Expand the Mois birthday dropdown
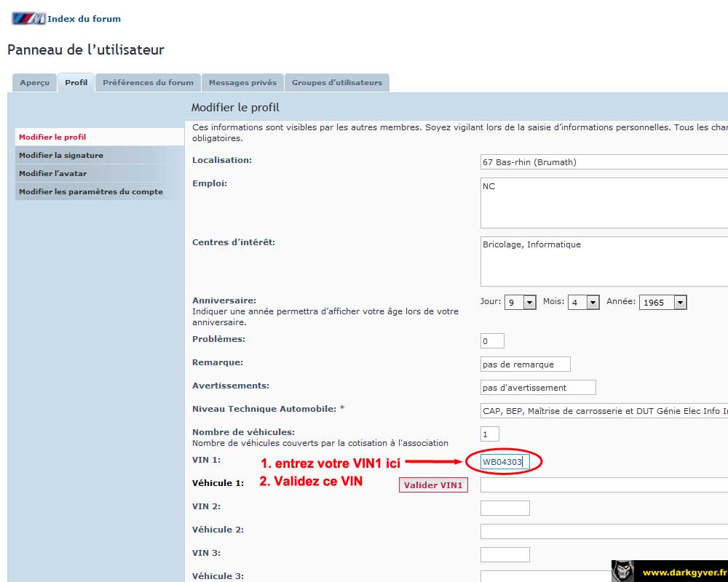The width and height of the screenshot is (728, 582). tap(584, 302)
